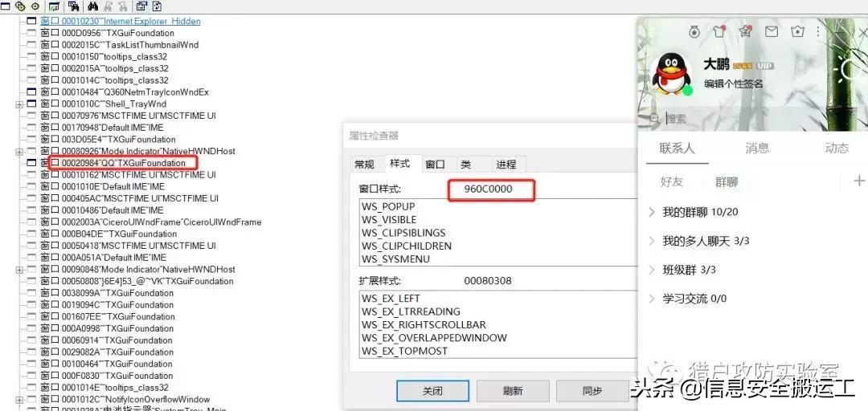The width and height of the screenshot is (868, 411).
Task: Click the Find Window toolbar icon
Action: coord(73,6)
